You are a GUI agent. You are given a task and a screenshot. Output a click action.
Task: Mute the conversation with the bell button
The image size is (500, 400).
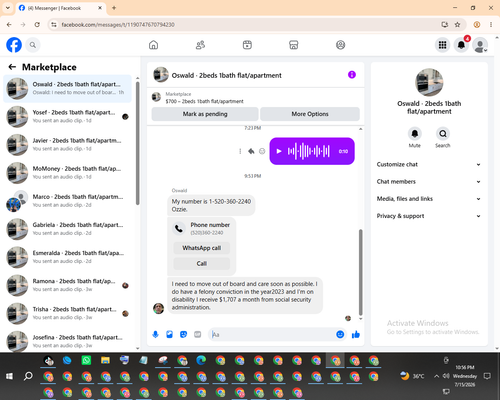point(415,134)
